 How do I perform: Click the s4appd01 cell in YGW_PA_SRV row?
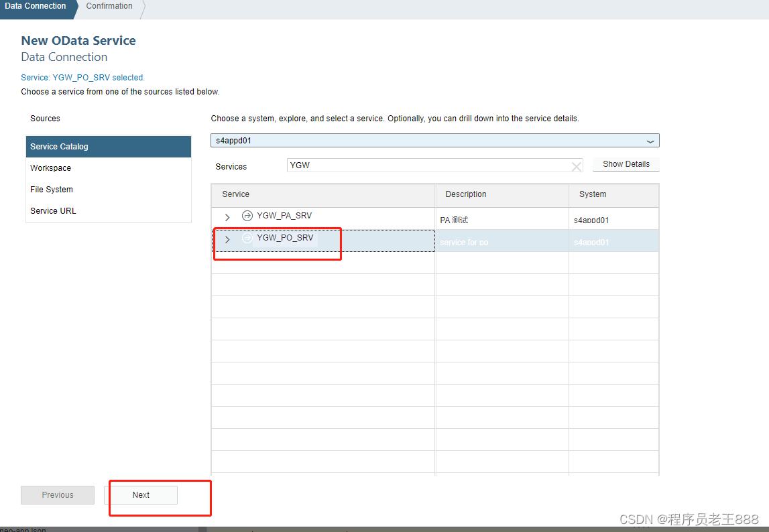tap(614, 220)
